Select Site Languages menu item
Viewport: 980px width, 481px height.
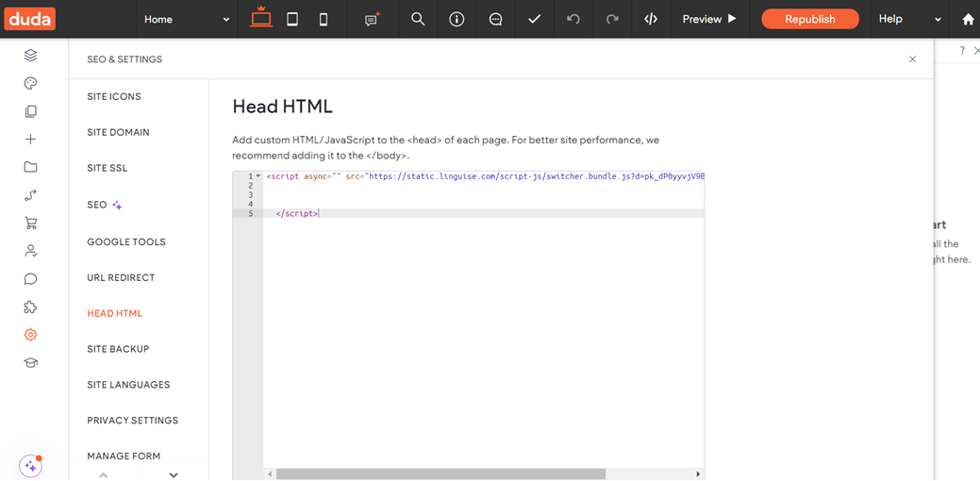(x=128, y=384)
